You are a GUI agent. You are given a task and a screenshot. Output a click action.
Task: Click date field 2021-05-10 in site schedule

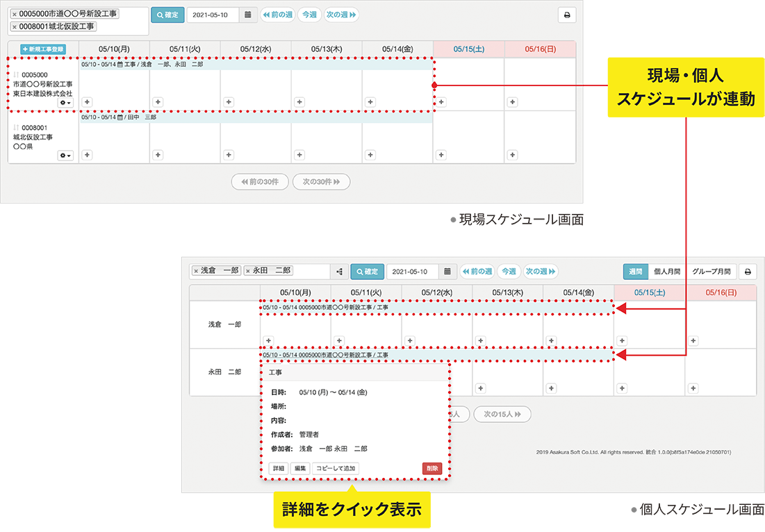[213, 15]
